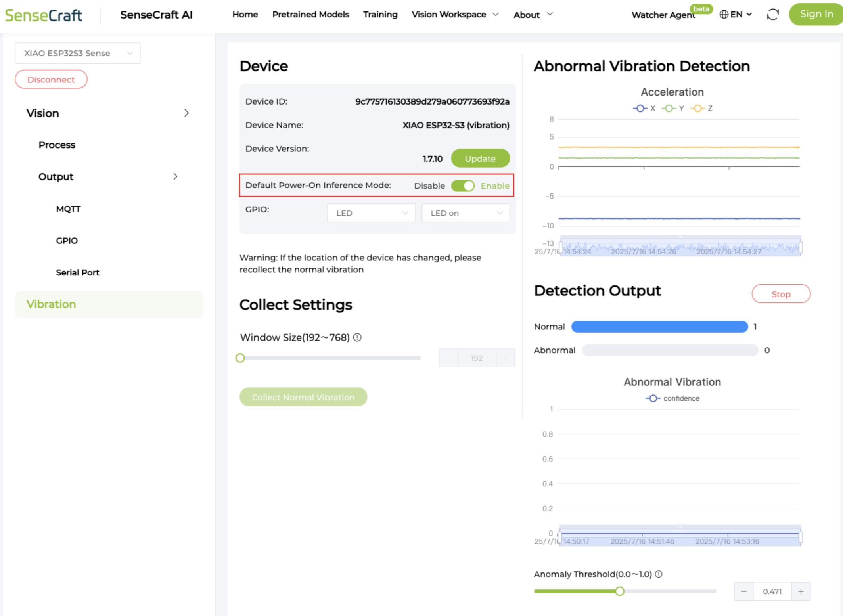843x616 pixels.
Task: Stop the detection output
Action: [781, 294]
